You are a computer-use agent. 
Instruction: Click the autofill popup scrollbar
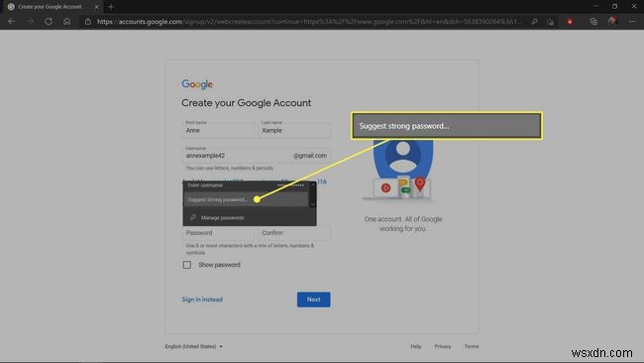(x=312, y=194)
